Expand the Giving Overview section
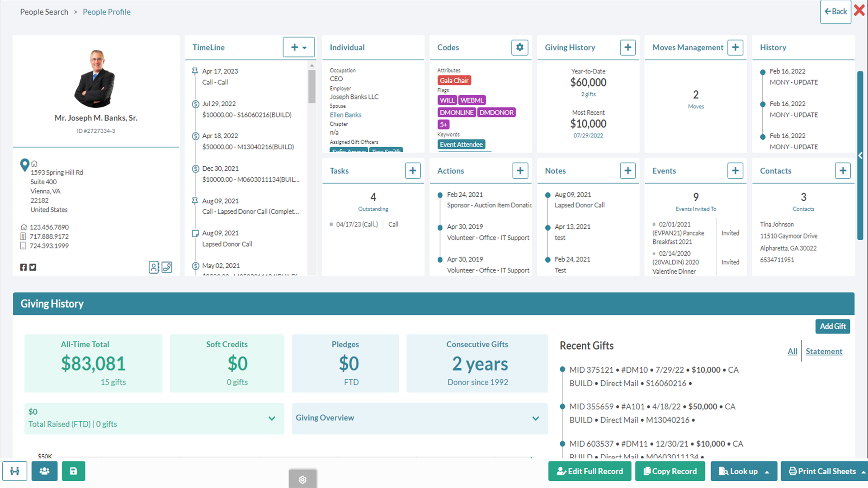 click(x=535, y=418)
